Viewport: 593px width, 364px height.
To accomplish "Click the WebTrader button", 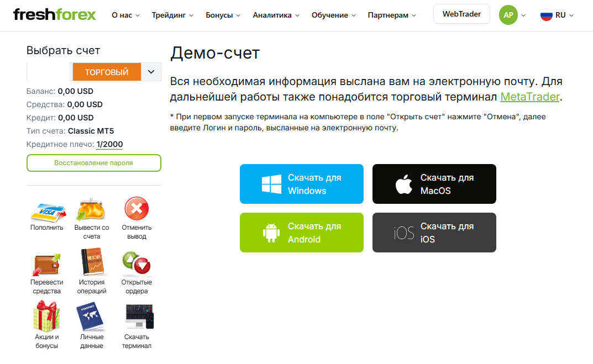I will (461, 14).
